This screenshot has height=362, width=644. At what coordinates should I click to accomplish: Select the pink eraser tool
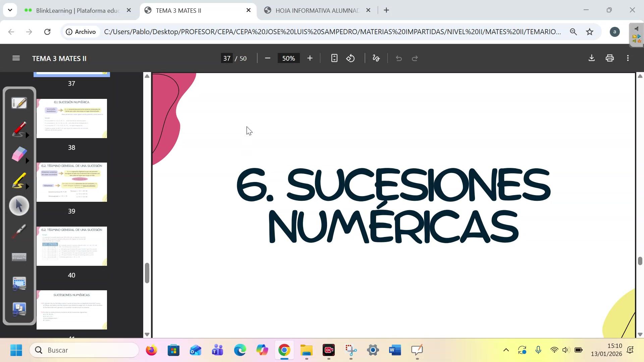[x=19, y=155]
